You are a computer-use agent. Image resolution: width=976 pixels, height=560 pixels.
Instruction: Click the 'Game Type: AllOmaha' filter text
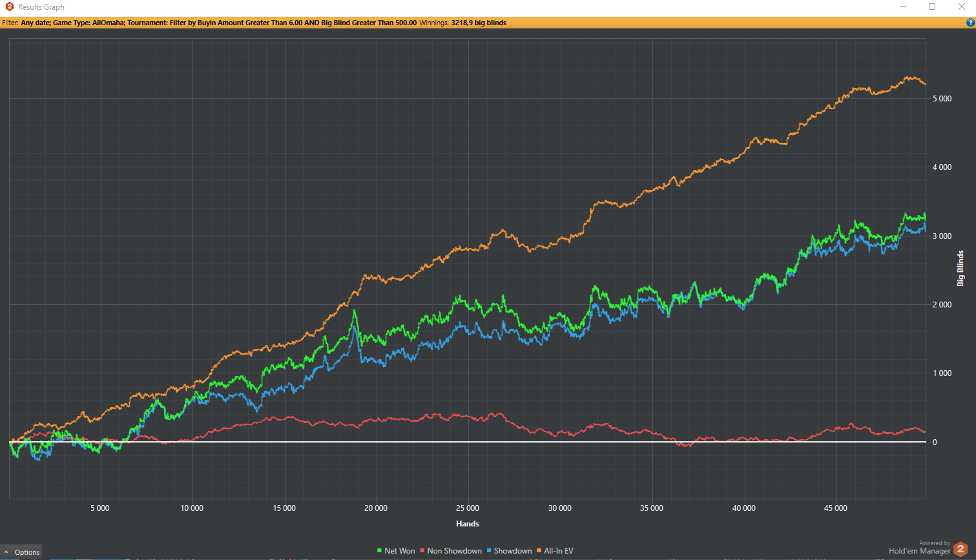click(88, 23)
